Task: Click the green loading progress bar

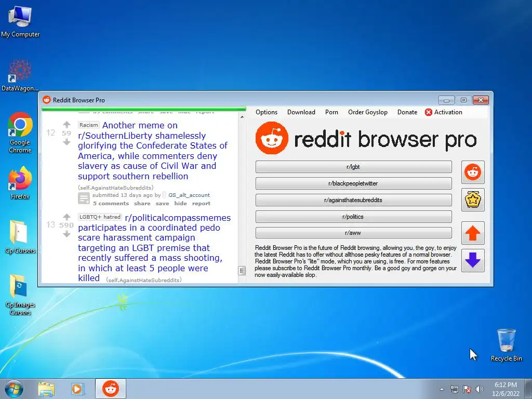Action: click(x=144, y=109)
